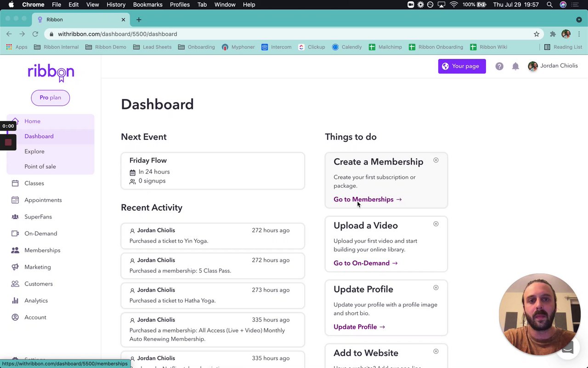Open the Myphoner bookmark
This screenshot has width=588, height=368.
[x=238, y=47]
